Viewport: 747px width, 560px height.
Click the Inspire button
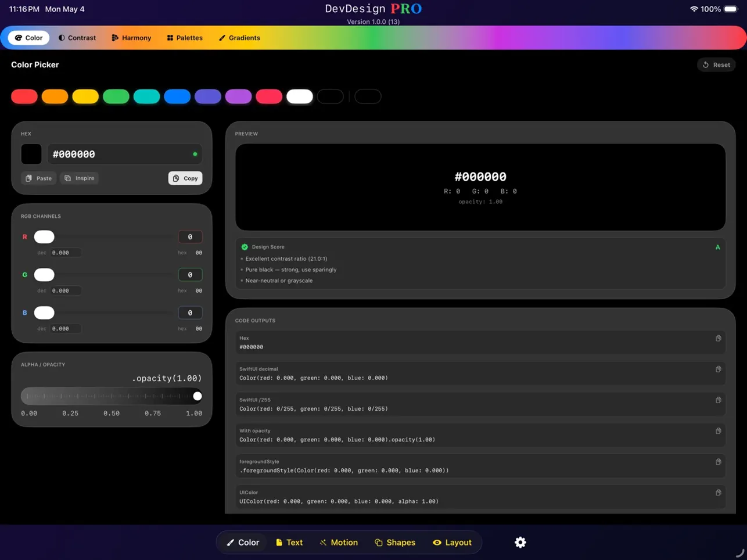79,178
